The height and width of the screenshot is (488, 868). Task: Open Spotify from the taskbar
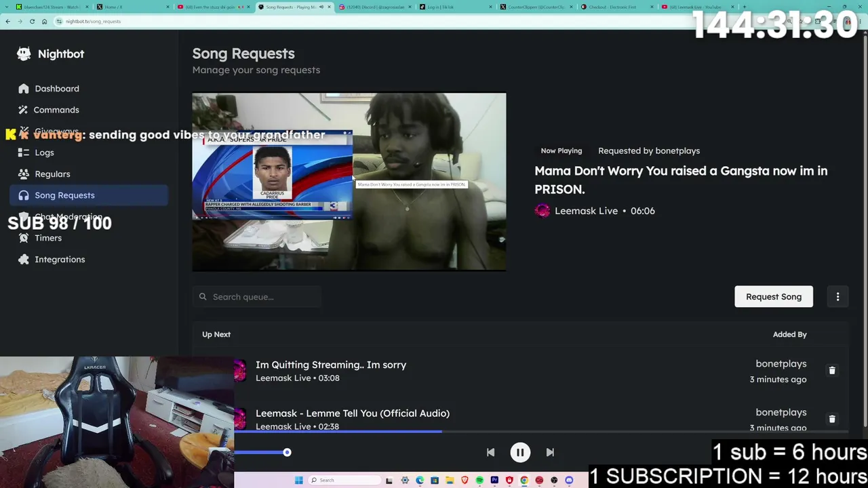pyautogui.click(x=479, y=481)
